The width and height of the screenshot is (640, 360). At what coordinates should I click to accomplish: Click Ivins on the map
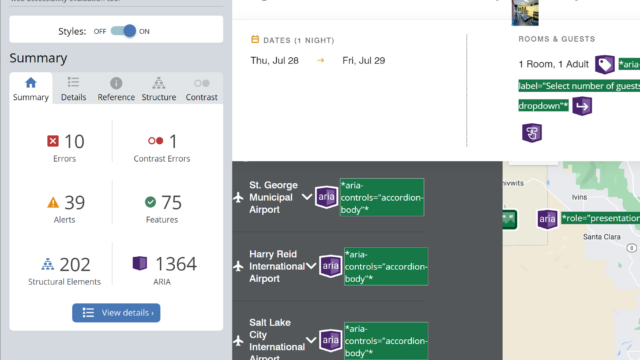[579, 197]
